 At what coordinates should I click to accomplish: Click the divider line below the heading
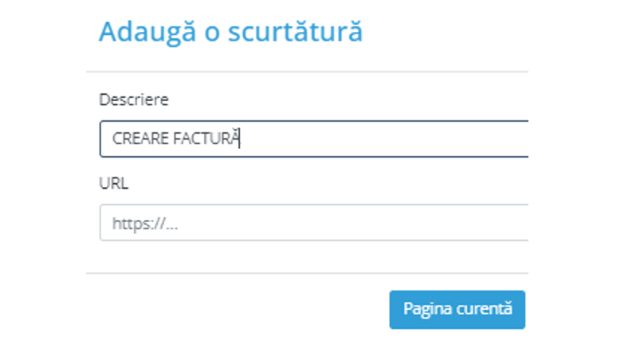point(307,72)
